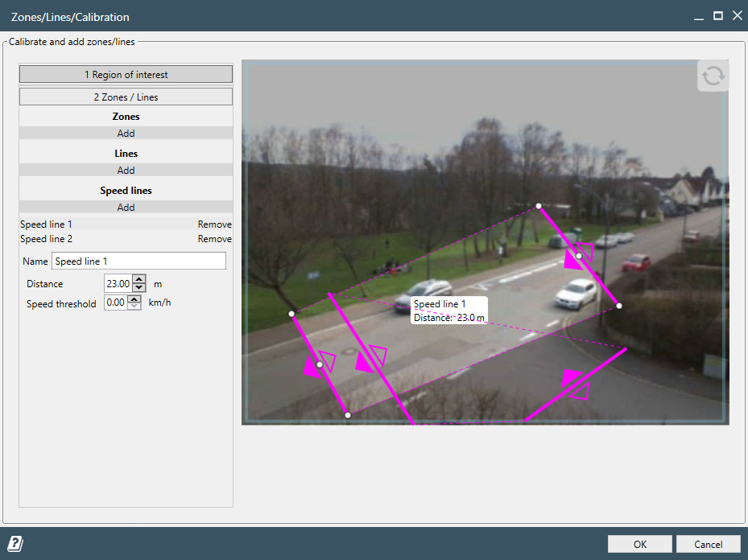748x560 pixels.
Task: Add a new line under Lines
Action: click(126, 171)
